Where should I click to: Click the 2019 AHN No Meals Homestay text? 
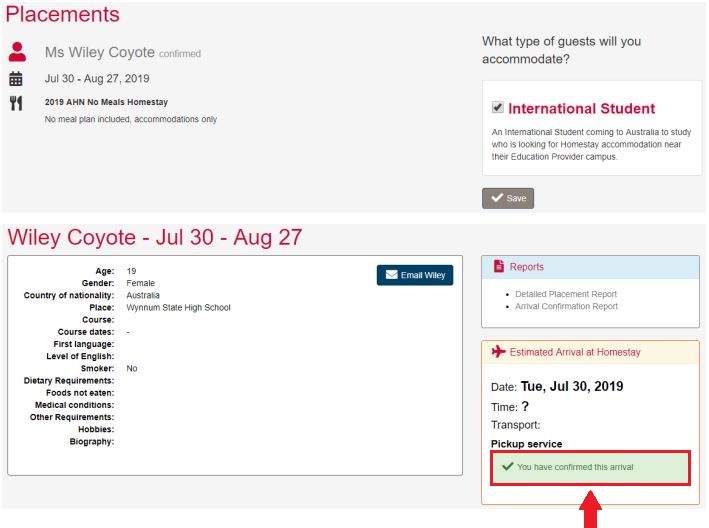point(106,102)
